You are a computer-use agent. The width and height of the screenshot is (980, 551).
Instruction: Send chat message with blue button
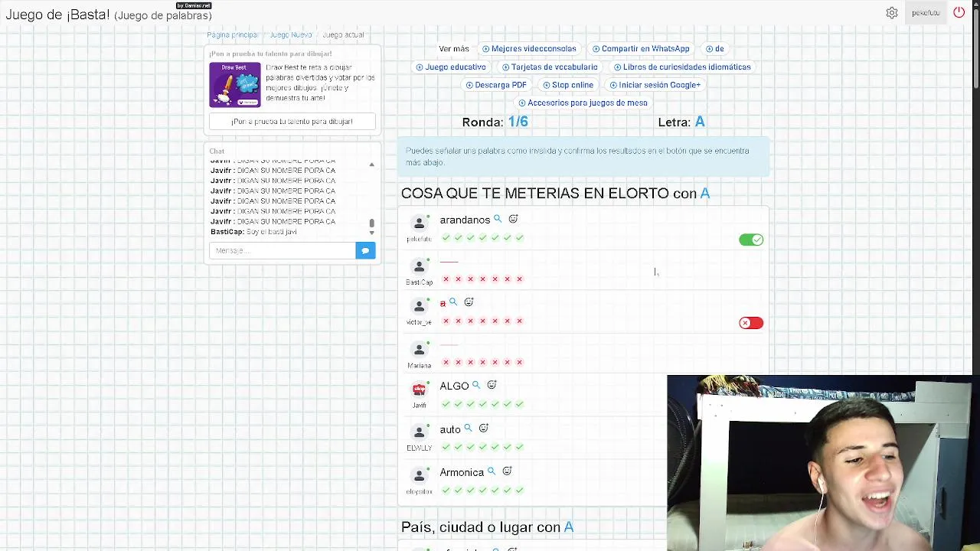pos(365,250)
